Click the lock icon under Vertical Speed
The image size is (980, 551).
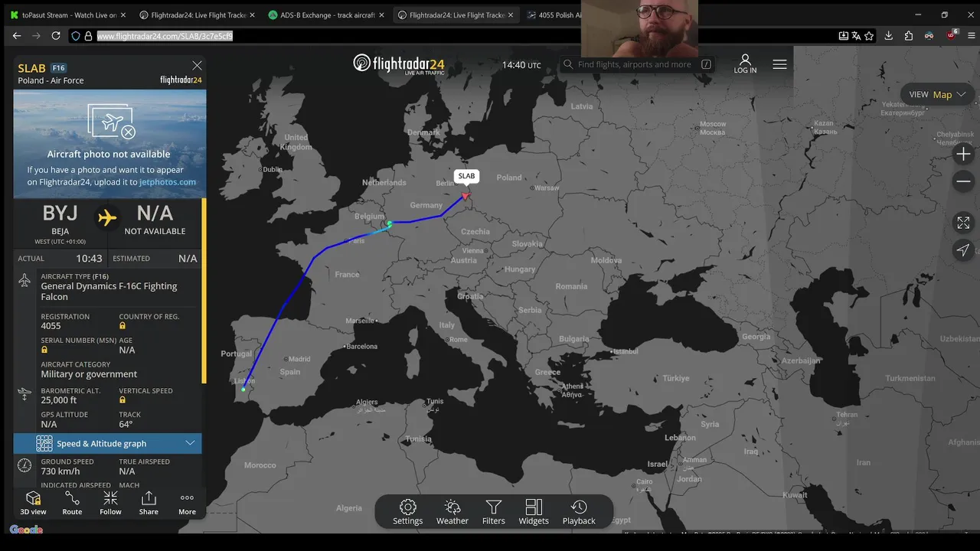click(122, 400)
